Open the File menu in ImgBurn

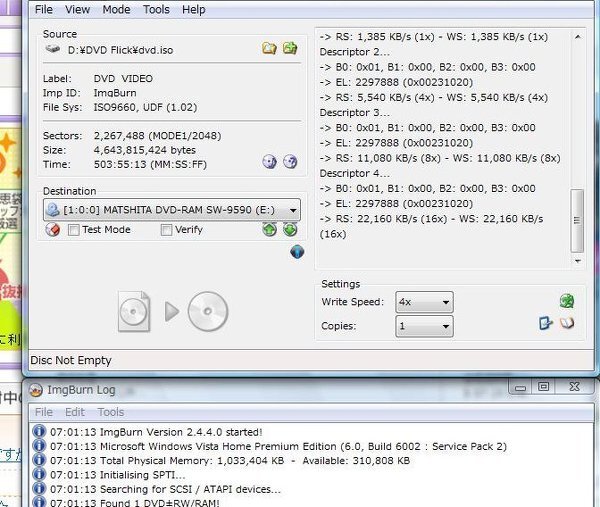[43, 9]
